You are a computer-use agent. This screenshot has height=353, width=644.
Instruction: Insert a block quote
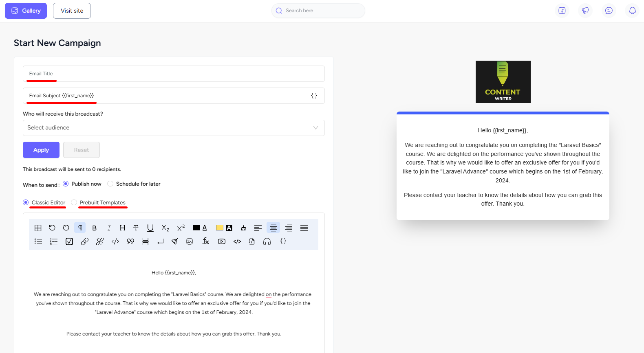point(130,241)
